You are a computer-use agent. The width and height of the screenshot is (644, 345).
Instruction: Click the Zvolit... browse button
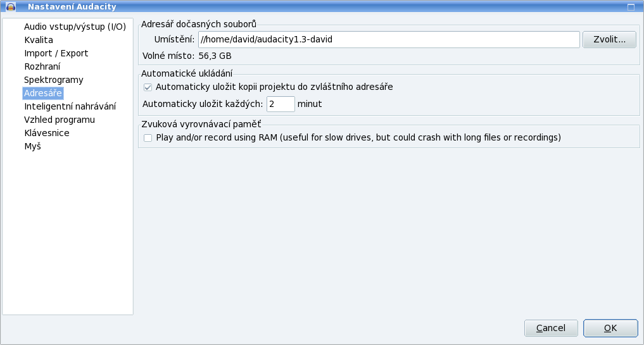click(610, 39)
